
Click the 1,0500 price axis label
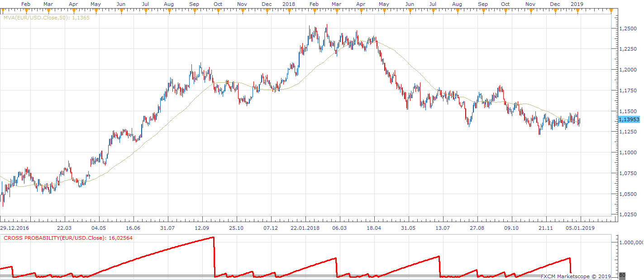[x=627, y=195]
